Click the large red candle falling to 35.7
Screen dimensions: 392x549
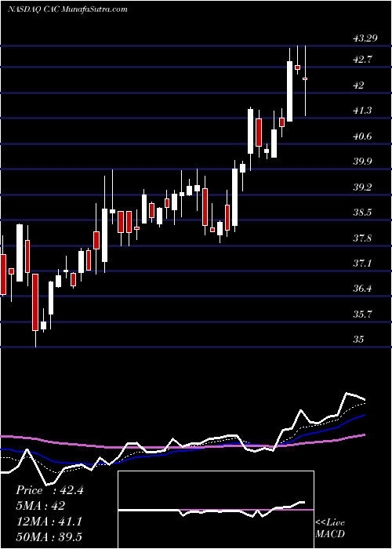pyautogui.click(x=35, y=302)
